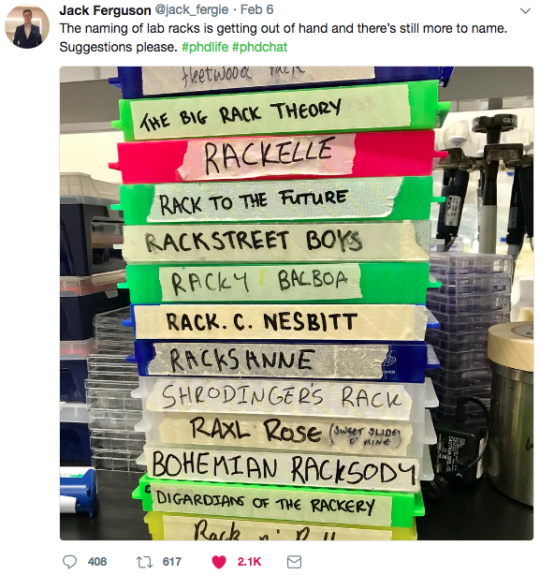Click the 617 retweets count
540x575 pixels.
point(172,562)
